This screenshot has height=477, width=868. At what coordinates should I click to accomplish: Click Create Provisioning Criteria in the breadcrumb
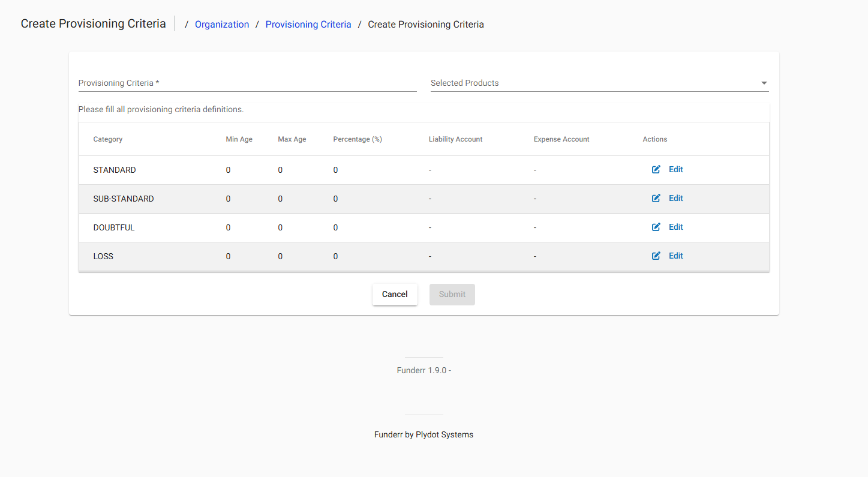(x=425, y=24)
